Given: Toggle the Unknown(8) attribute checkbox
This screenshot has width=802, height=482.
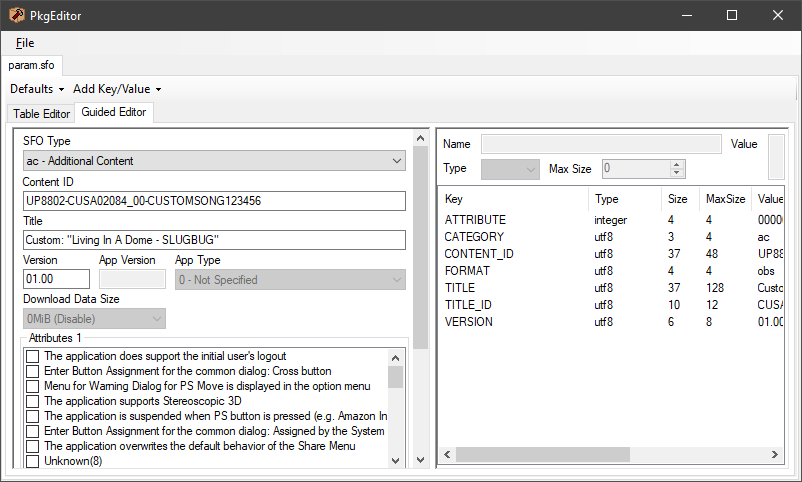Looking at the screenshot, I should [32, 461].
